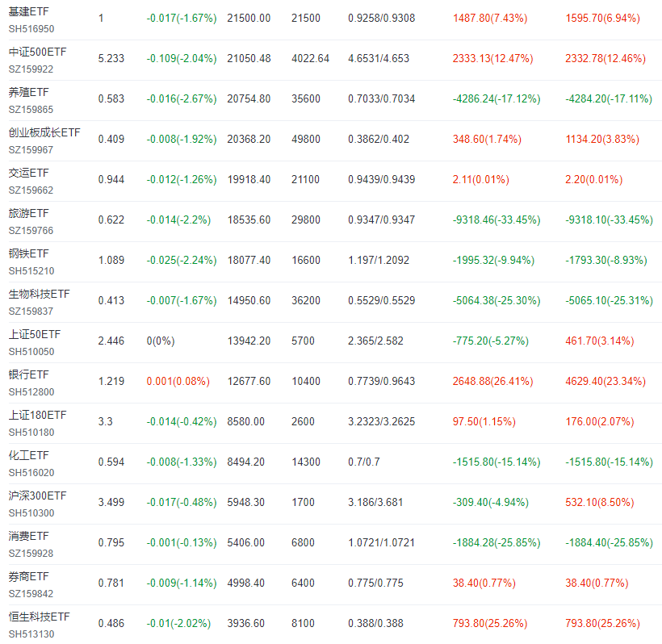The height and width of the screenshot is (644, 662).
Task: Open the 钢铁ETF fund name
Action: coord(29,253)
